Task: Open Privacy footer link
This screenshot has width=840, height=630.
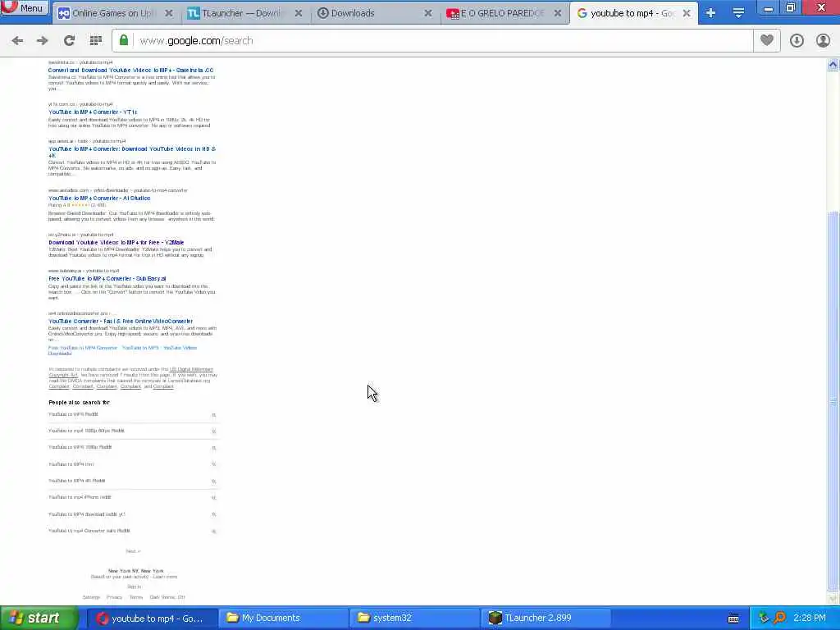Action: point(114,597)
